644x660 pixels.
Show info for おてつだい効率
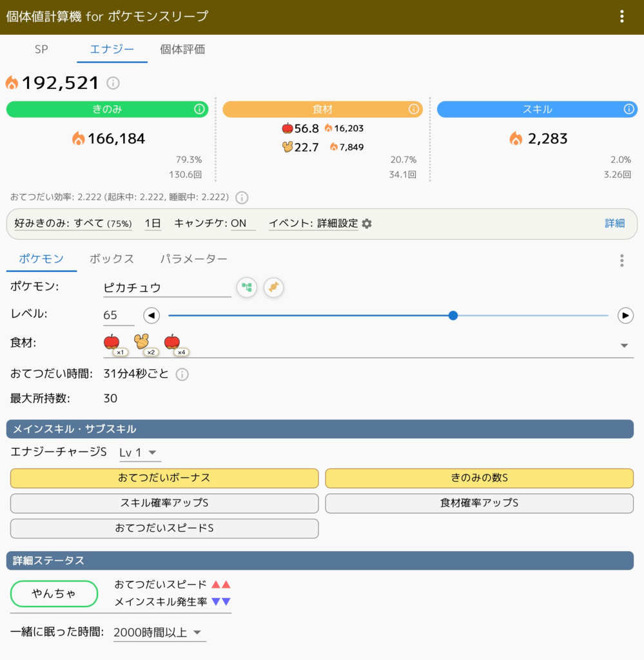242,197
